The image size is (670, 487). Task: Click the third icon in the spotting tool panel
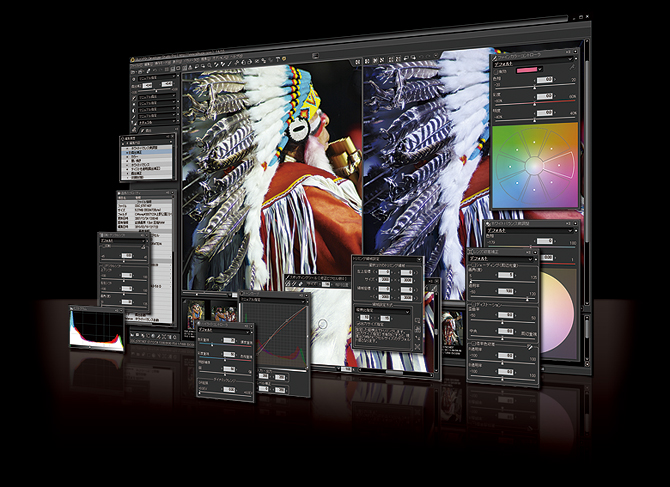(301, 284)
